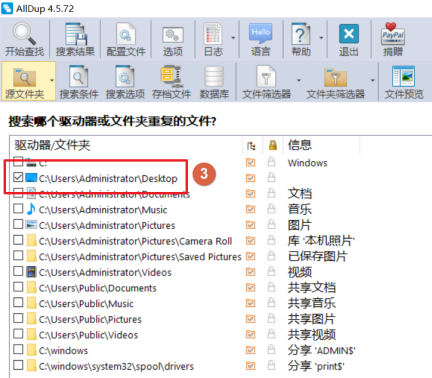432x378 pixels.
Task: Expand the 文件夹筛选器 dropdown arrow
Action: pyautogui.click(x=373, y=80)
